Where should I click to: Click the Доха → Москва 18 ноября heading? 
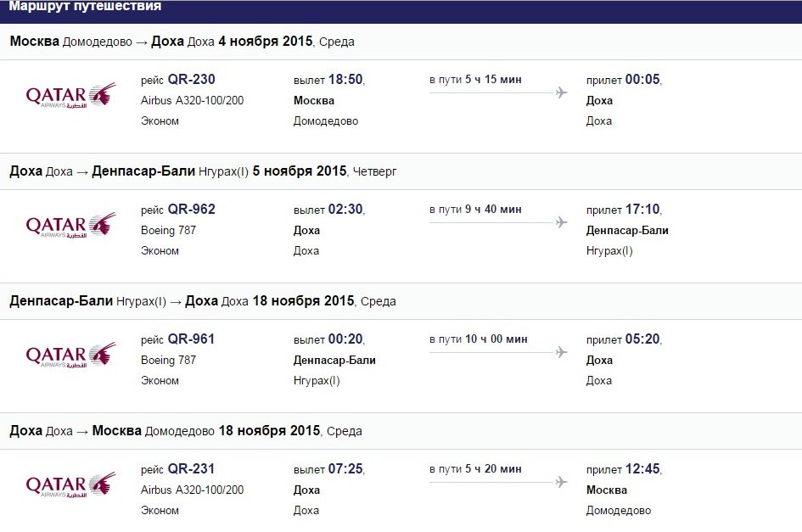pos(186,431)
